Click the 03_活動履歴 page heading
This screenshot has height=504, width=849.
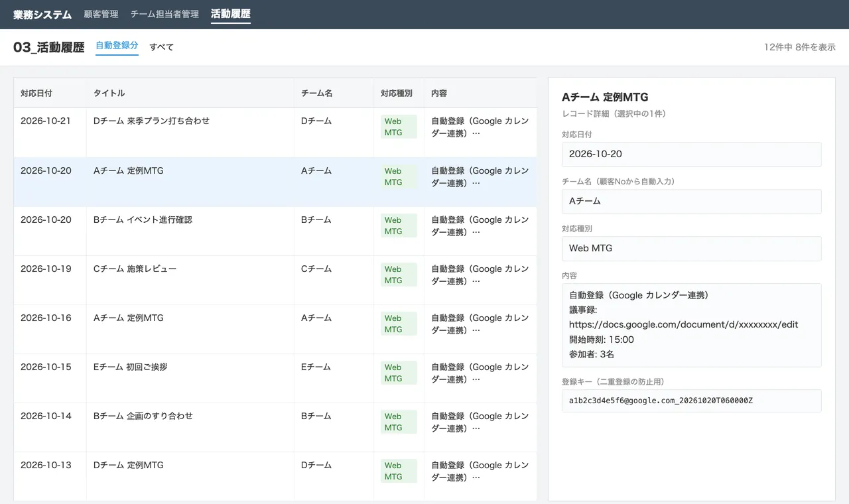click(x=49, y=47)
